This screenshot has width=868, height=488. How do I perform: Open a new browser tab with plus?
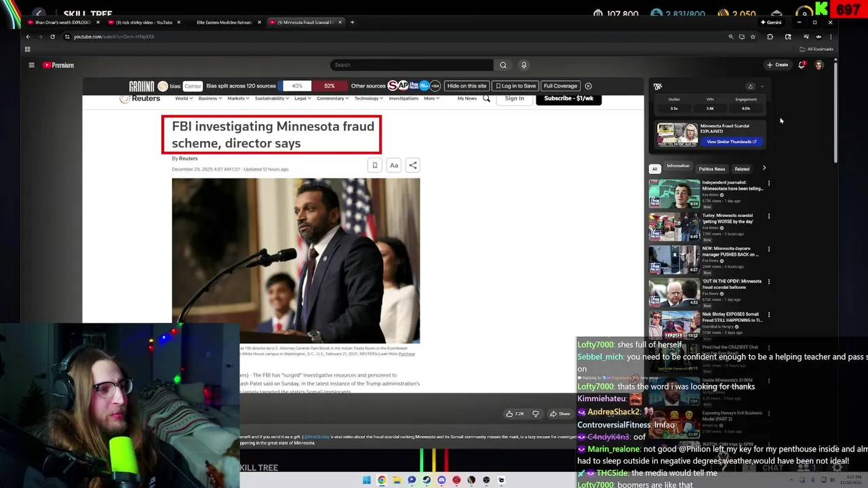(352, 22)
